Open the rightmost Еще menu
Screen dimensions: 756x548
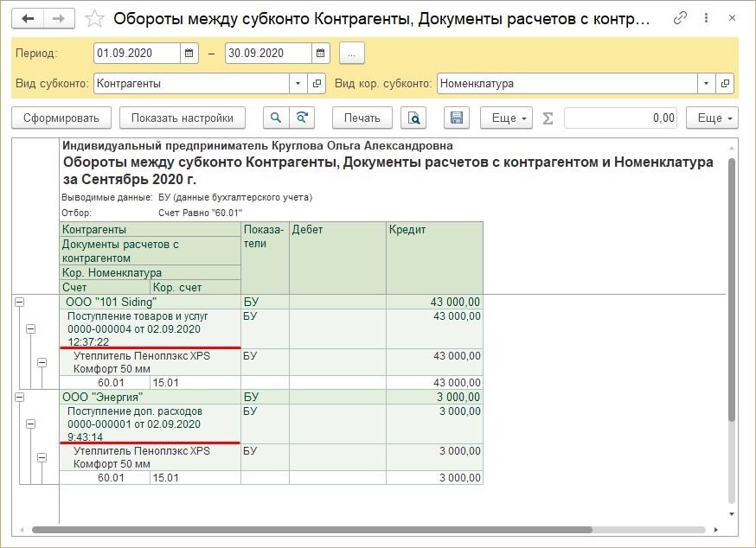pyautogui.click(x=711, y=118)
